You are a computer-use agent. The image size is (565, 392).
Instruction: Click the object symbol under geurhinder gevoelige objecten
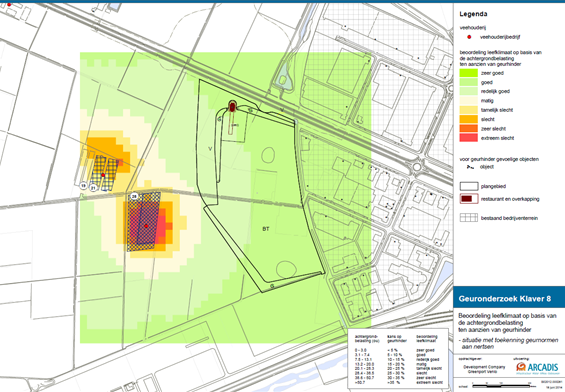pyautogui.click(x=469, y=167)
